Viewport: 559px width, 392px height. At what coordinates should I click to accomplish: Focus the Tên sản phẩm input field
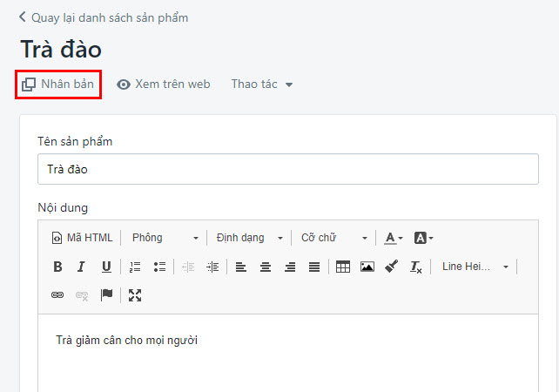point(288,169)
